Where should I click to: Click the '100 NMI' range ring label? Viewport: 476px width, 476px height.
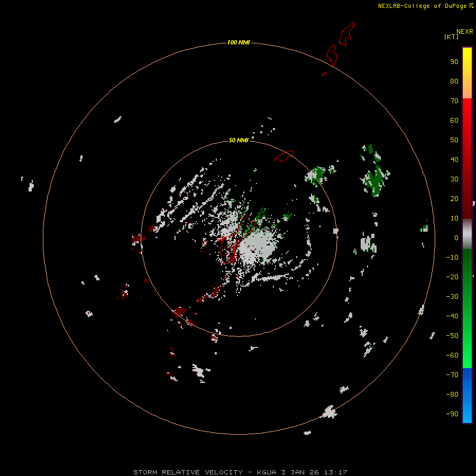pyautogui.click(x=239, y=42)
